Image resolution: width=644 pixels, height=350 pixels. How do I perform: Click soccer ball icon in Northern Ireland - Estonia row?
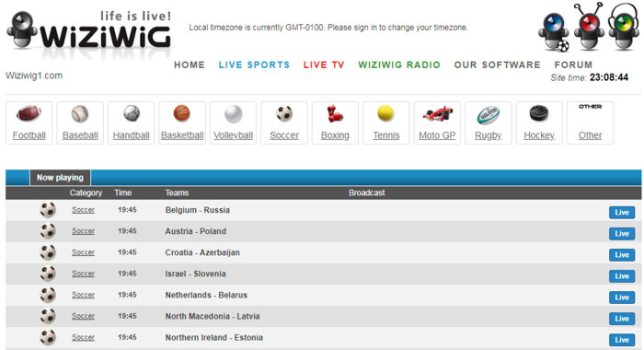click(x=48, y=337)
